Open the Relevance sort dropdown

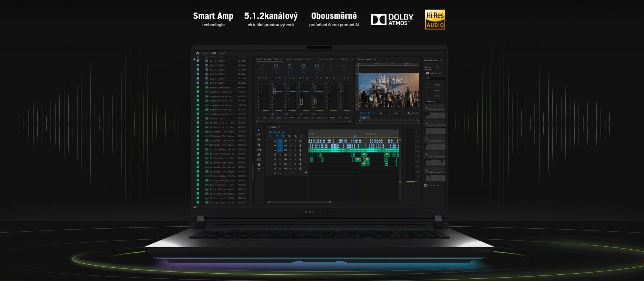(x=434, y=101)
